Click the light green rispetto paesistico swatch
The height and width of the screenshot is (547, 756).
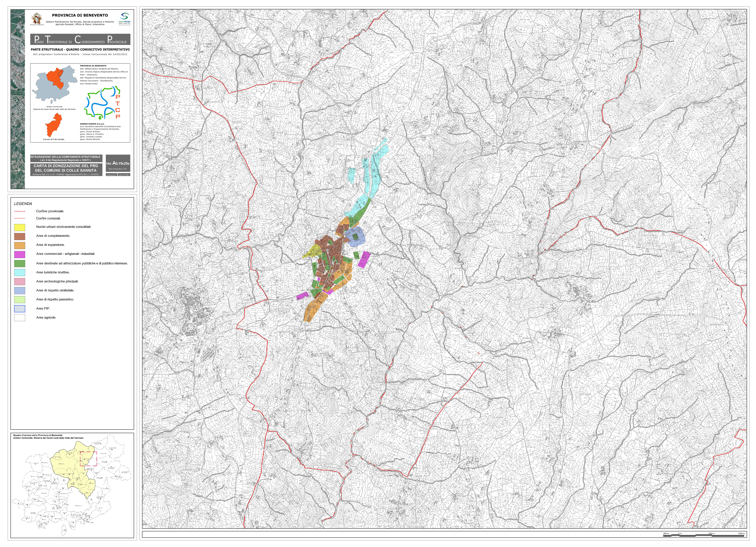[20, 300]
